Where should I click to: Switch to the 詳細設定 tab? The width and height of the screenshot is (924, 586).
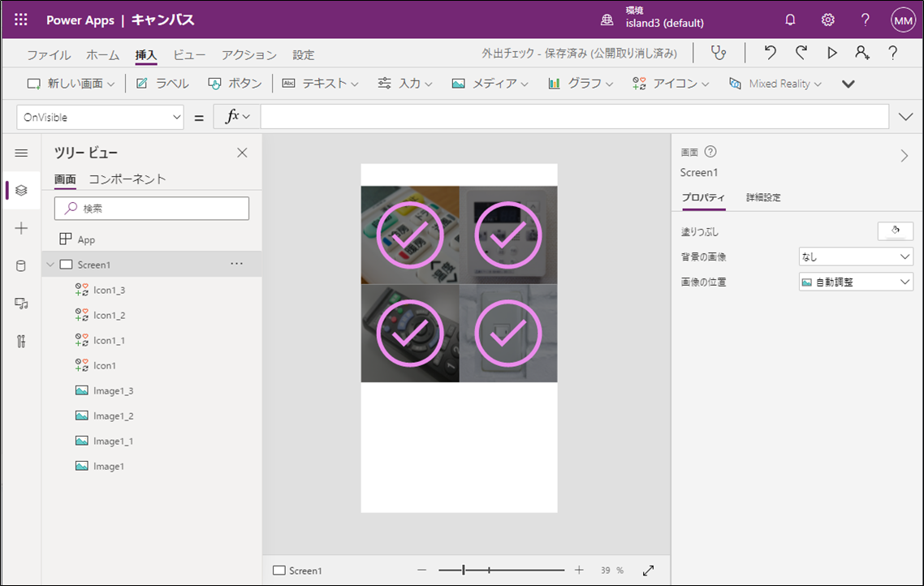pos(763,197)
